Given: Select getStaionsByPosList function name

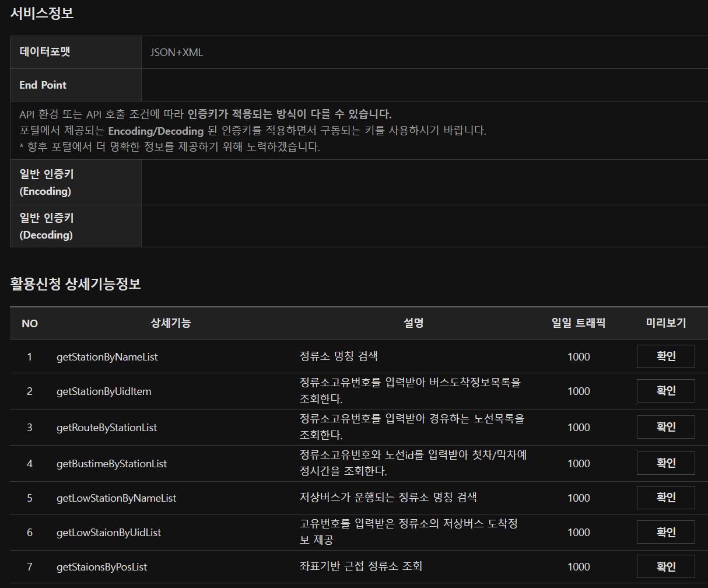Looking at the screenshot, I should (x=101, y=567).
